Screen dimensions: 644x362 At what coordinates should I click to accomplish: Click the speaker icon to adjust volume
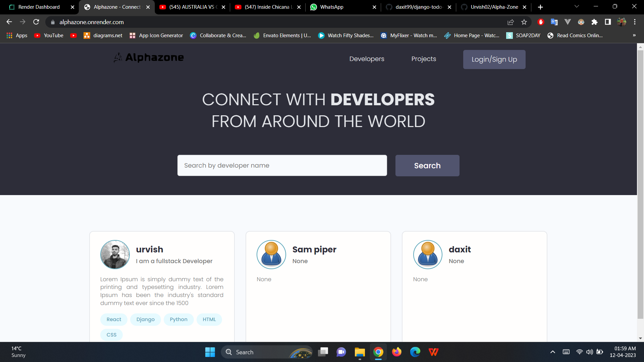click(x=590, y=352)
